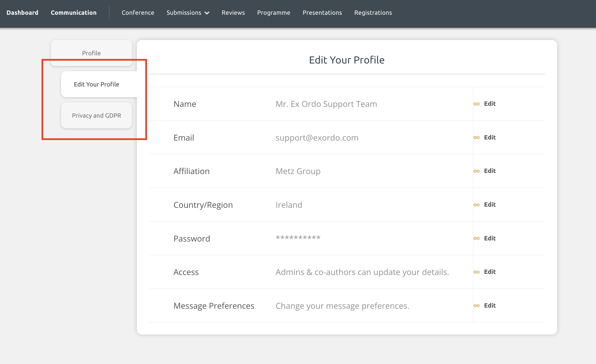The width and height of the screenshot is (596, 364).
Task: Click the Profile sidebar heading tab
Action: point(91,53)
